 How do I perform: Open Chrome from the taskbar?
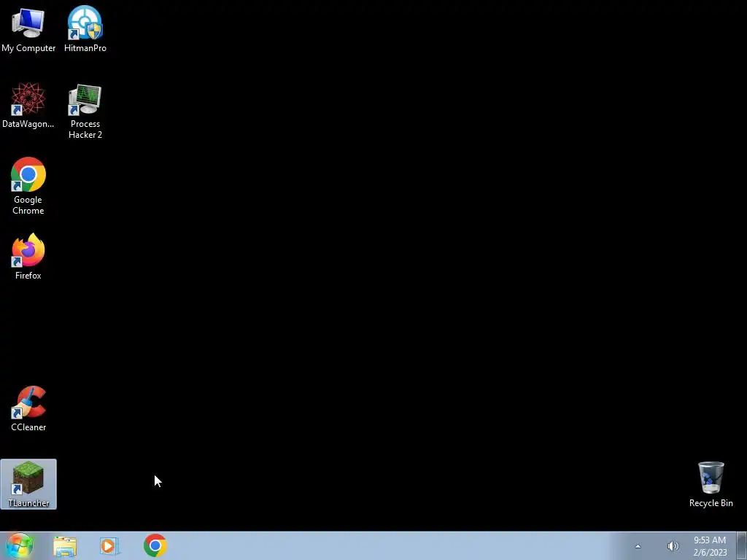pos(155,545)
